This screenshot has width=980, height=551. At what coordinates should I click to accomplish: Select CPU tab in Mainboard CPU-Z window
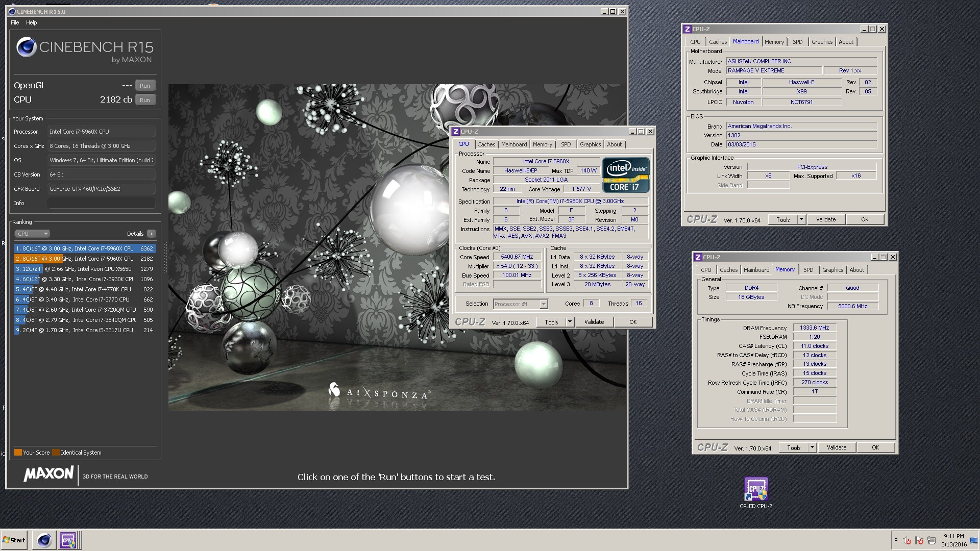(695, 42)
